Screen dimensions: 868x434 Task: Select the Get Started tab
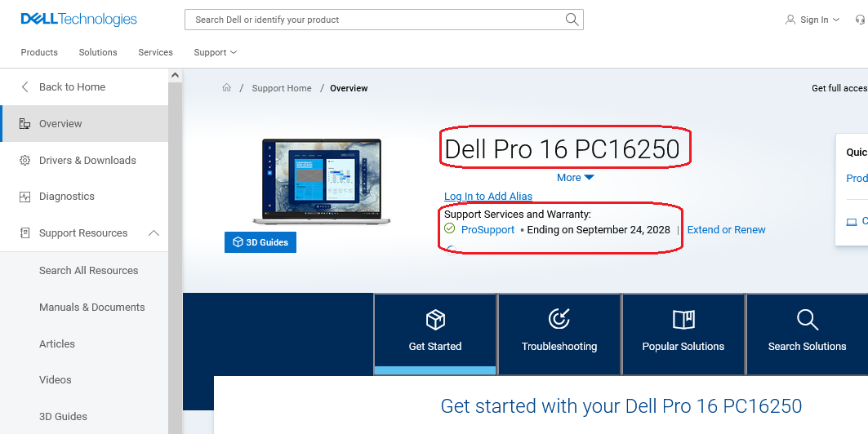[435, 334]
